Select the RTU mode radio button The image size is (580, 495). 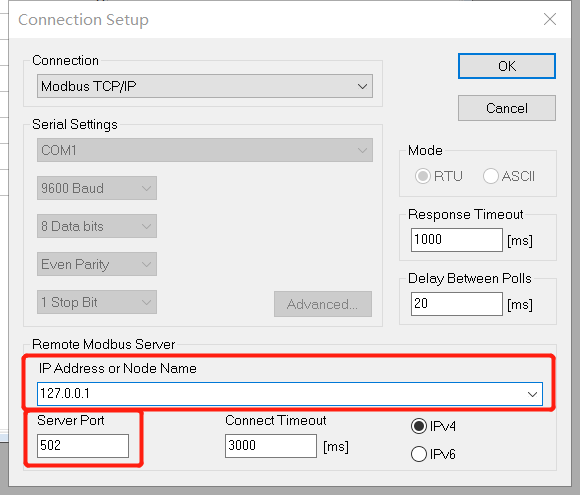[423, 176]
